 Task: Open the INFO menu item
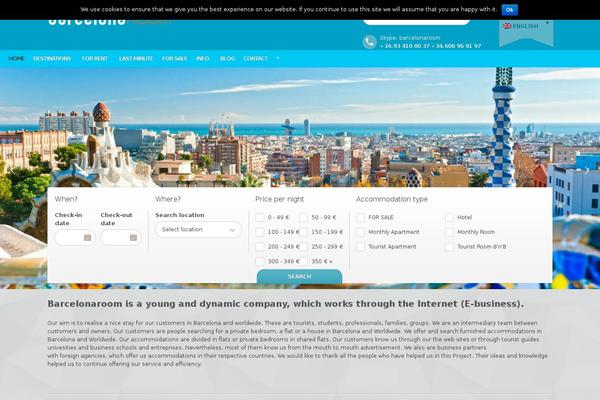coord(203,59)
